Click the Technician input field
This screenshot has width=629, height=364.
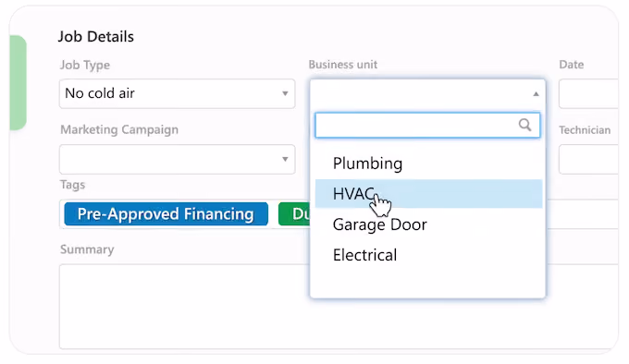(x=588, y=160)
